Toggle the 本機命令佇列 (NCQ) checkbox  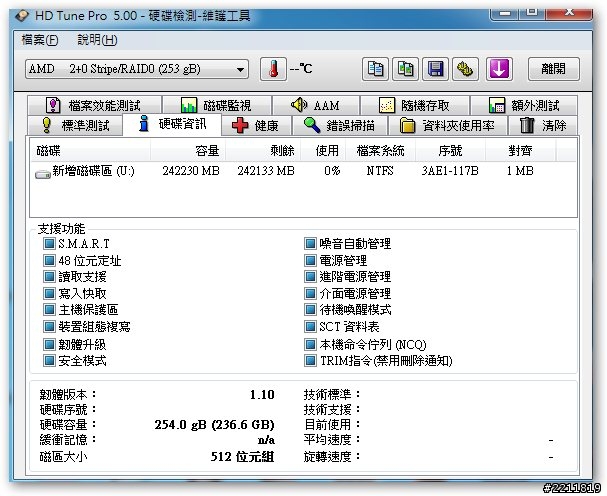point(310,344)
